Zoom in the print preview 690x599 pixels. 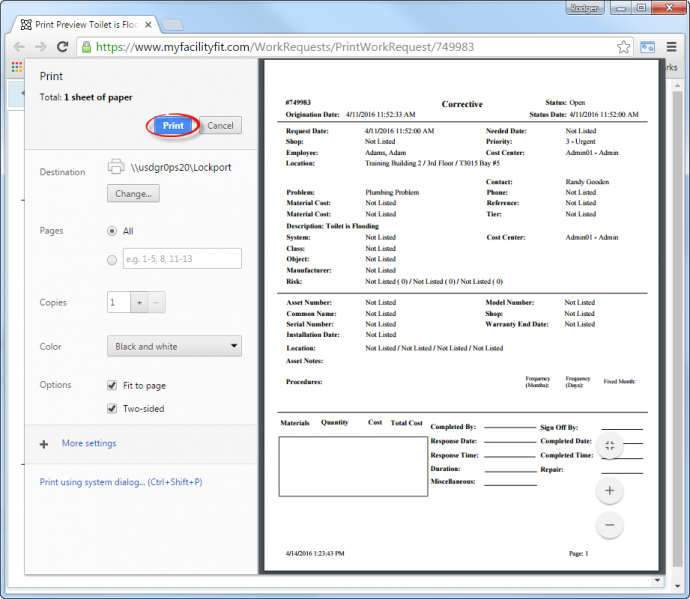point(609,490)
